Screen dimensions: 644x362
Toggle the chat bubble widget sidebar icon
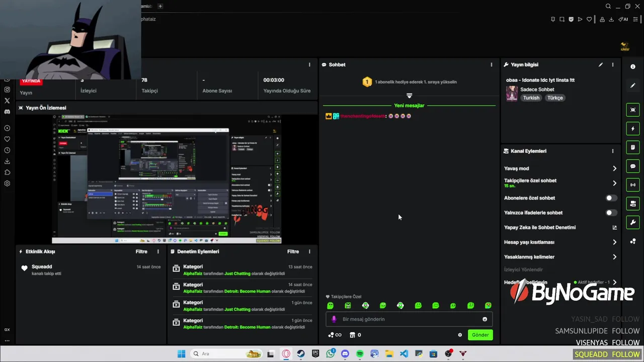pyautogui.click(x=633, y=166)
